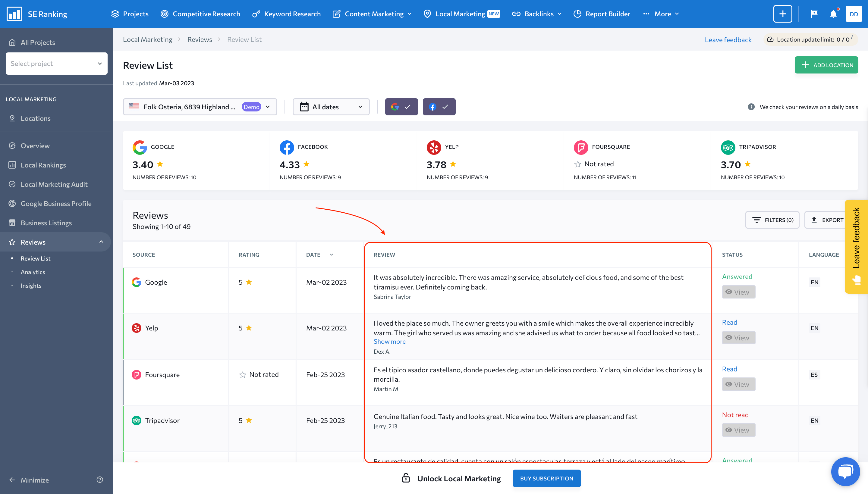The image size is (868, 494).
Task: Click the Google logo in summary card
Action: (140, 147)
